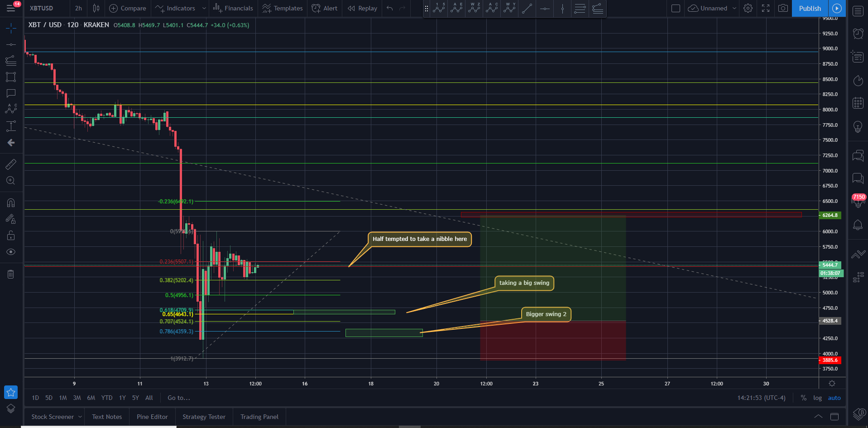
Task: Open the Templates menu
Action: pyautogui.click(x=283, y=8)
